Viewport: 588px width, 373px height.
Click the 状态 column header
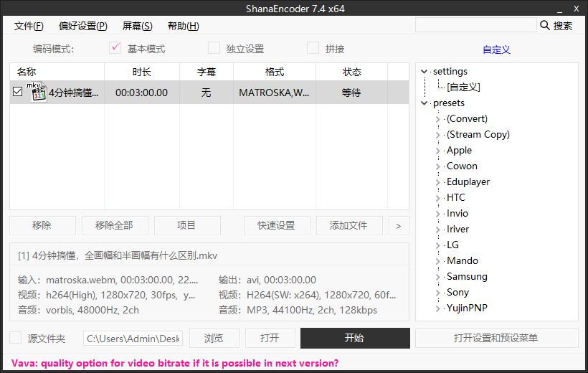pyautogui.click(x=352, y=72)
